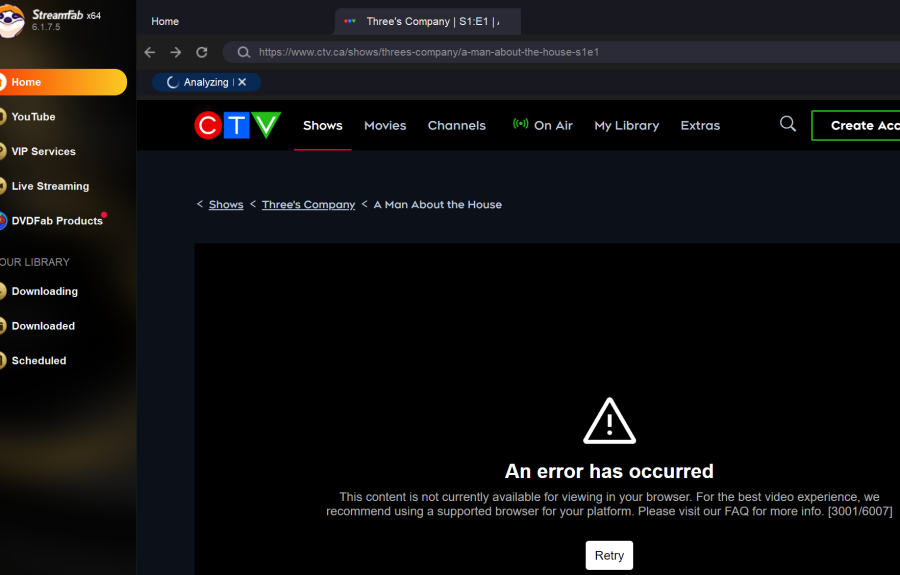Viewport: 900px width, 575px height.
Task: Click the Create Account button
Action: pos(856,125)
